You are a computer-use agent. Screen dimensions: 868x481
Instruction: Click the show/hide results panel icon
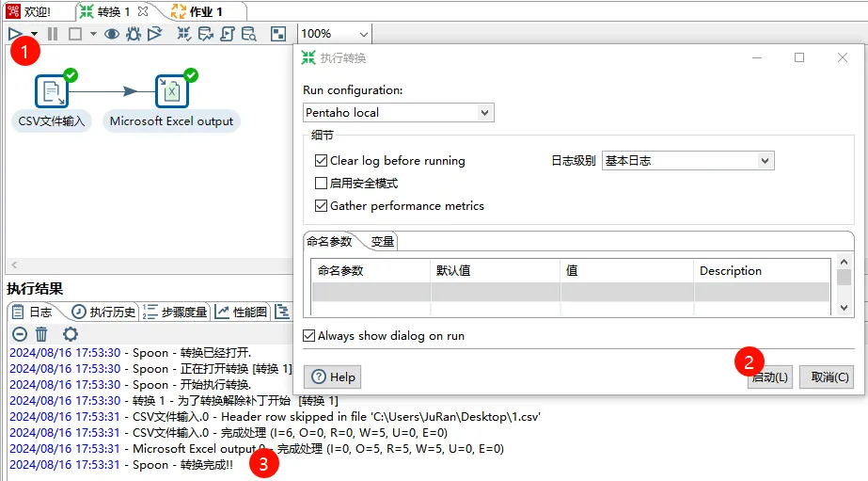[x=277, y=34]
